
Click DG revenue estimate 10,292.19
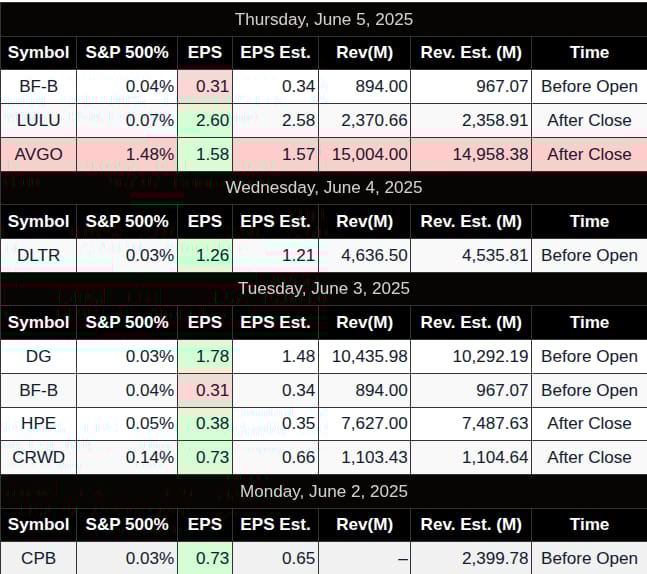[x=490, y=356]
